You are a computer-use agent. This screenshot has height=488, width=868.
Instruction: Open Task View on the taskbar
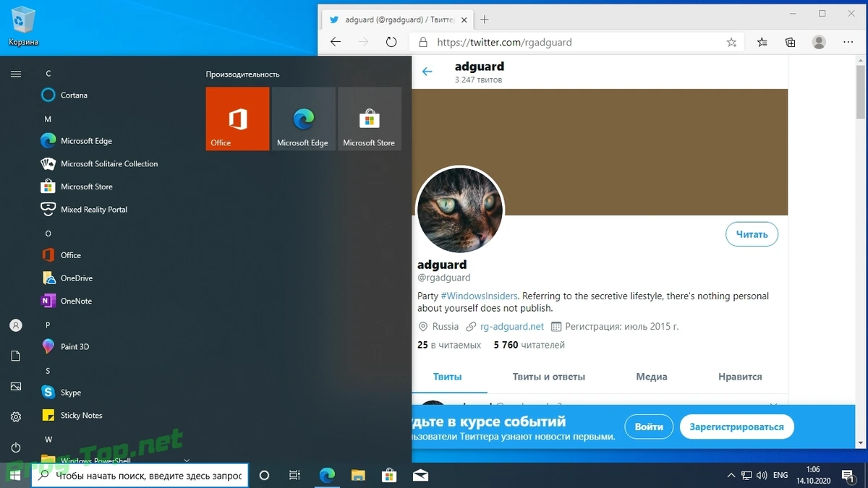click(295, 475)
